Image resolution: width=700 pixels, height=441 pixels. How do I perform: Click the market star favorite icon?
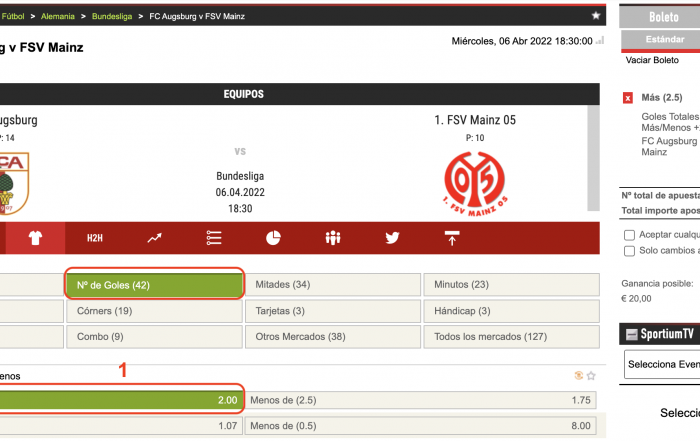[591, 376]
